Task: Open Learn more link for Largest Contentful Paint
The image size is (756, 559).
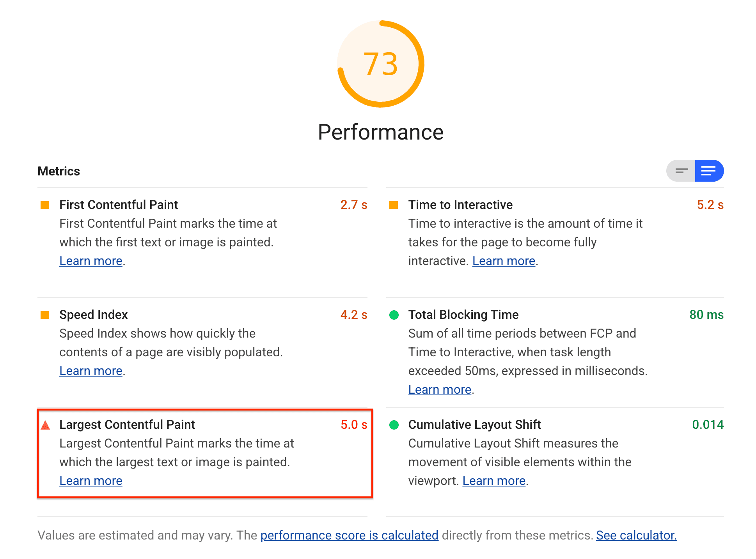Action: [90, 481]
